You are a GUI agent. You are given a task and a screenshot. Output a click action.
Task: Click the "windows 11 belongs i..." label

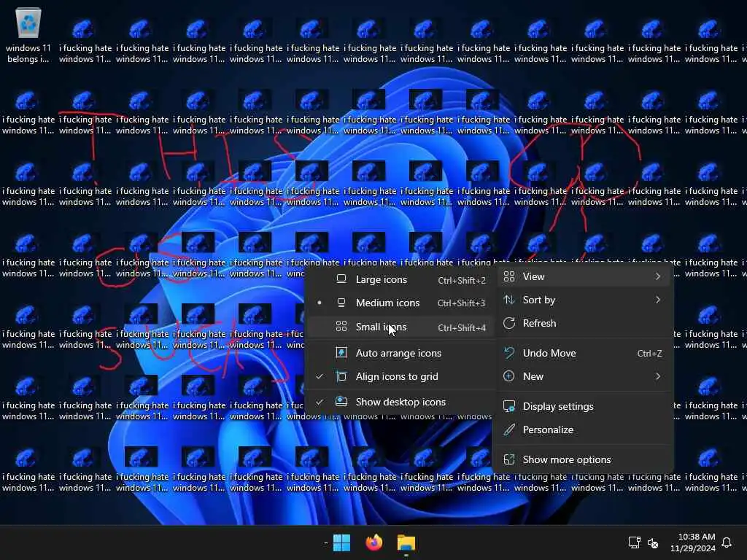pos(28,53)
